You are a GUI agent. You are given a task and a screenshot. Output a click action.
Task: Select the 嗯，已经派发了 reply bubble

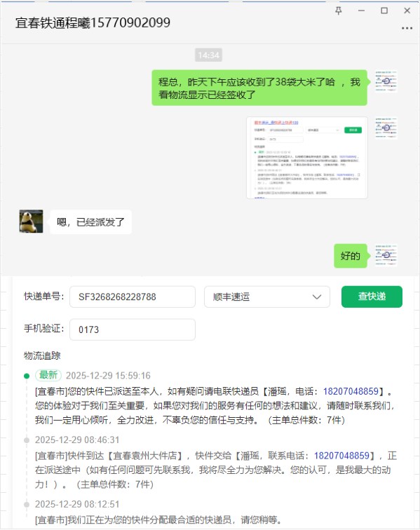point(90,222)
